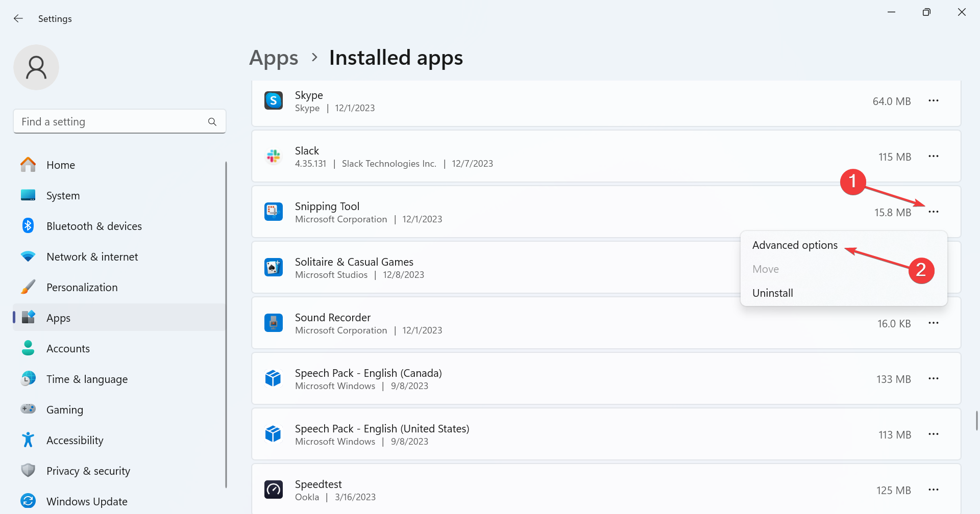Select the Snipping Tool app name
Image resolution: width=980 pixels, height=514 pixels.
[x=327, y=207]
